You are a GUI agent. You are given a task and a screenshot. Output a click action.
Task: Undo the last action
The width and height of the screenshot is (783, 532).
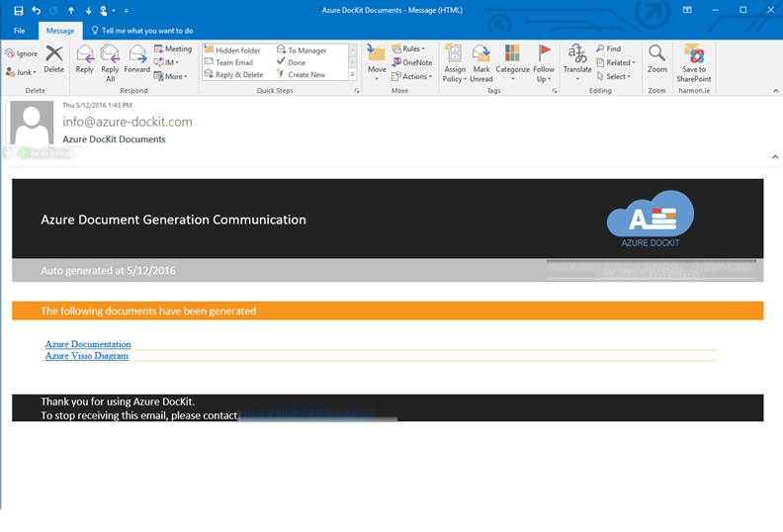37,10
